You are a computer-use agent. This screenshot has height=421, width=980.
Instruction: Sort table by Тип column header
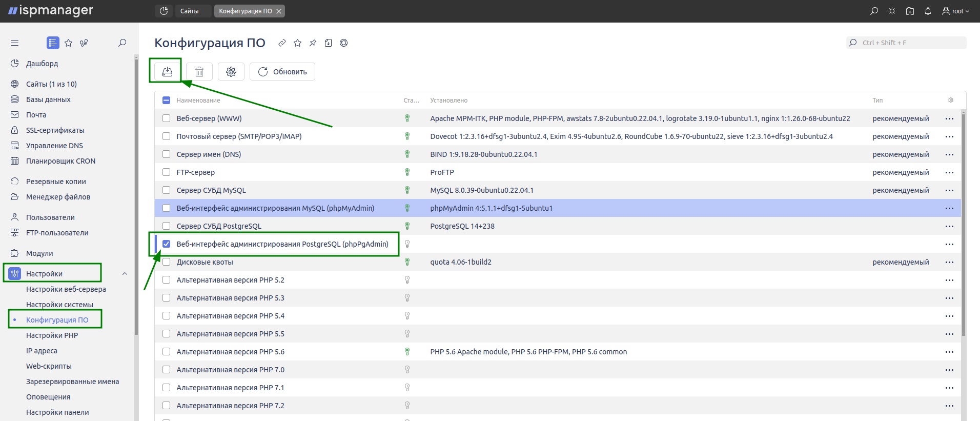[x=877, y=101]
